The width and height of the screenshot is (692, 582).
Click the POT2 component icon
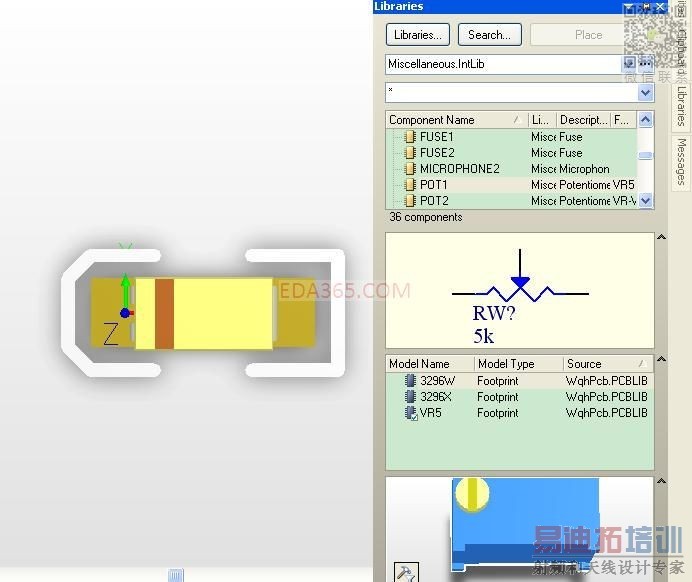[x=410, y=201]
